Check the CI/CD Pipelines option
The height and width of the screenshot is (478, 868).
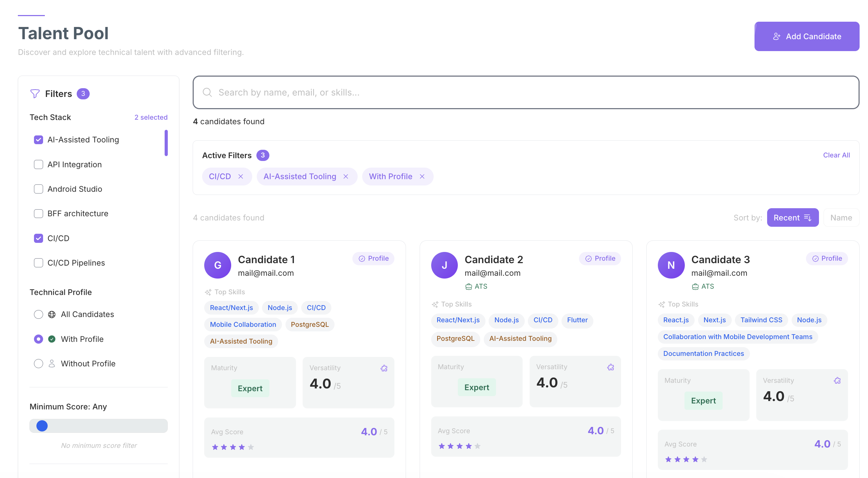[x=39, y=263]
